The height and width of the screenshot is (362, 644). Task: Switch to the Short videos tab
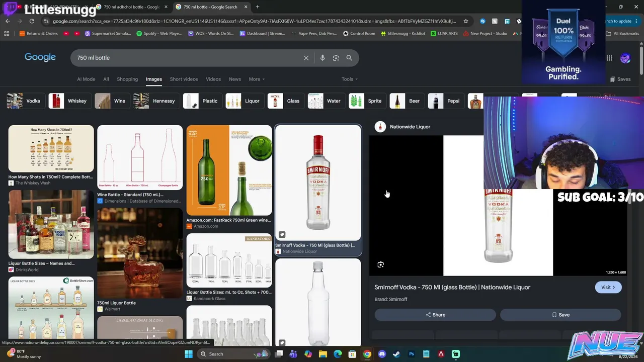coord(184,79)
